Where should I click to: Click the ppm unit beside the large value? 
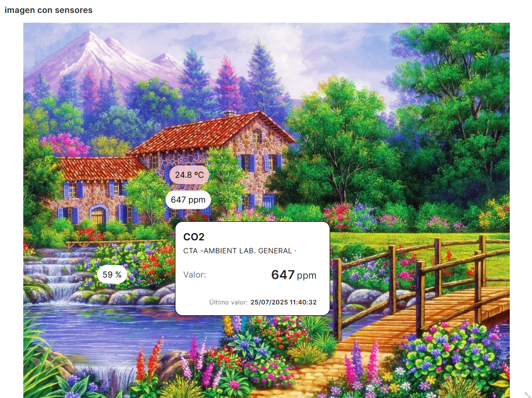pyautogui.click(x=307, y=275)
